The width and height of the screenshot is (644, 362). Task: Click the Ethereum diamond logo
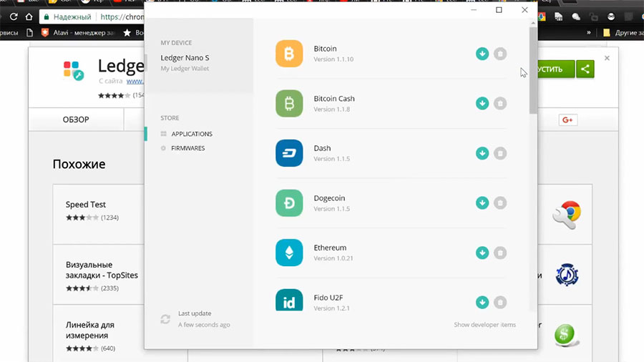click(x=289, y=253)
